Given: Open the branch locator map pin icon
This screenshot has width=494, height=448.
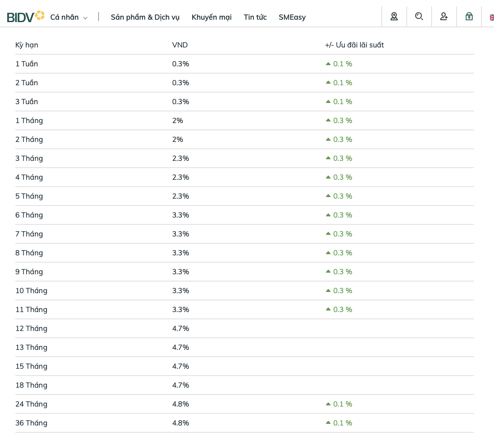Looking at the screenshot, I should 394,16.
